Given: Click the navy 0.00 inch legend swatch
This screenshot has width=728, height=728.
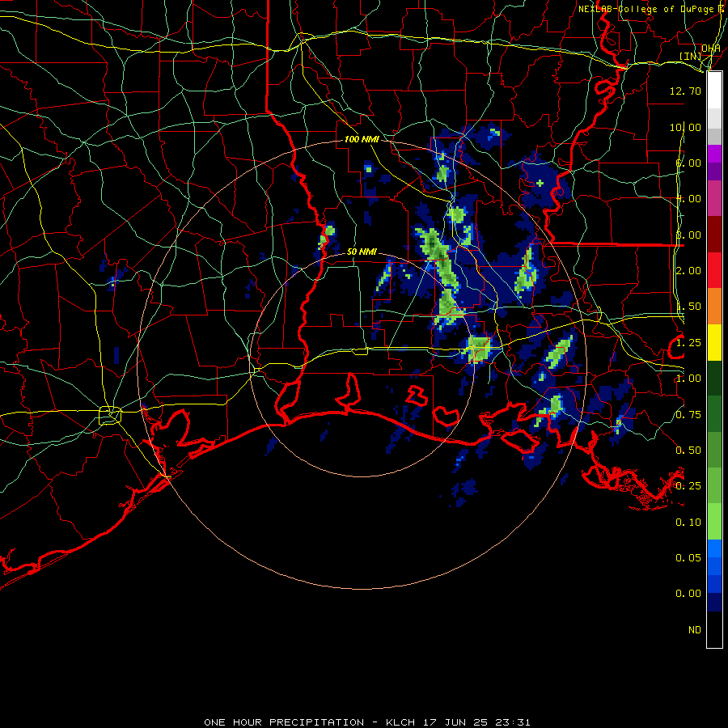Looking at the screenshot, I should point(714,602).
